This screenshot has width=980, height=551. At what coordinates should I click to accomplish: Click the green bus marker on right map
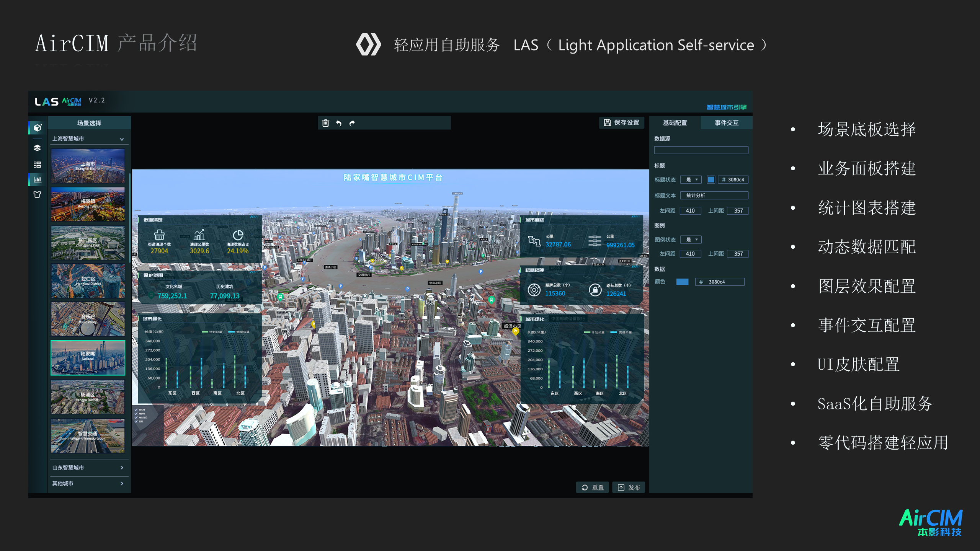coord(492,300)
